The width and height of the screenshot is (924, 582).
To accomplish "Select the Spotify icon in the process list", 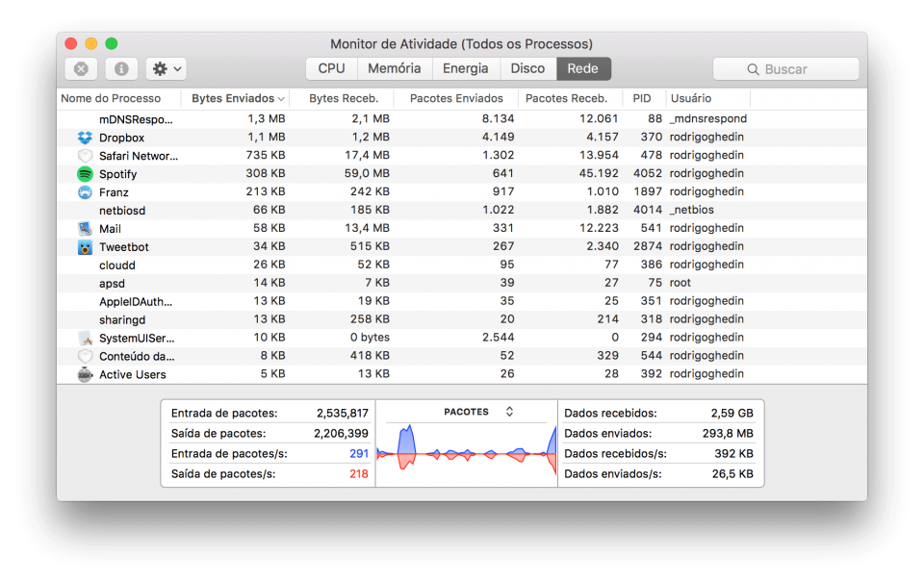I will [x=85, y=174].
